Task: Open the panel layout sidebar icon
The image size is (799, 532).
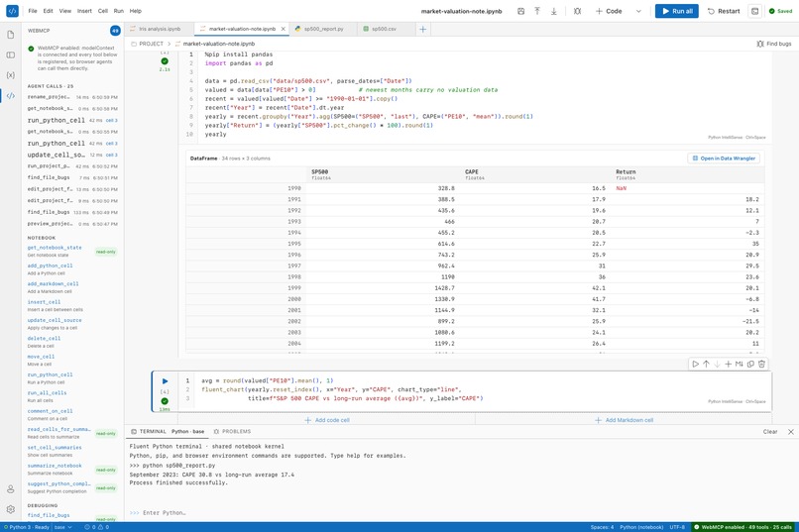Action: [11, 54]
